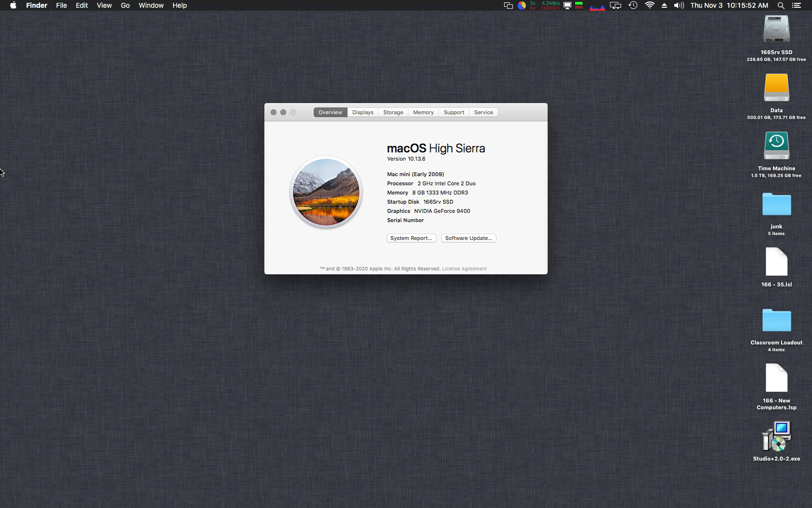Click the eject icon in the menu bar
The height and width of the screenshot is (508, 812).
664,5
